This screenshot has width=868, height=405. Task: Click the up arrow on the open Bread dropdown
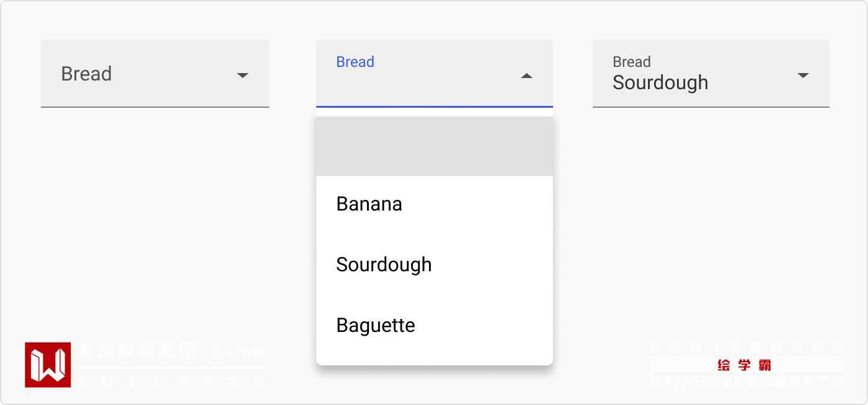pyautogui.click(x=526, y=76)
